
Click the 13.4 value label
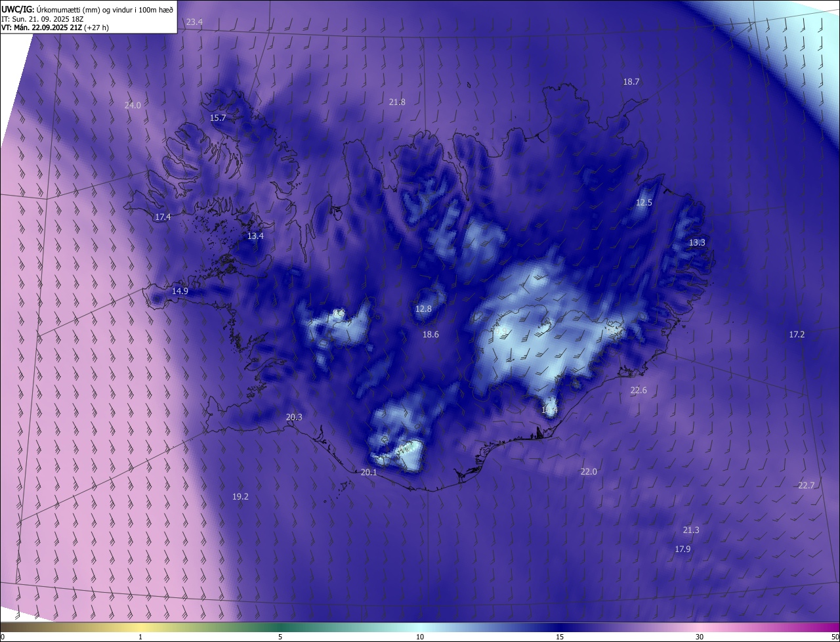(255, 236)
